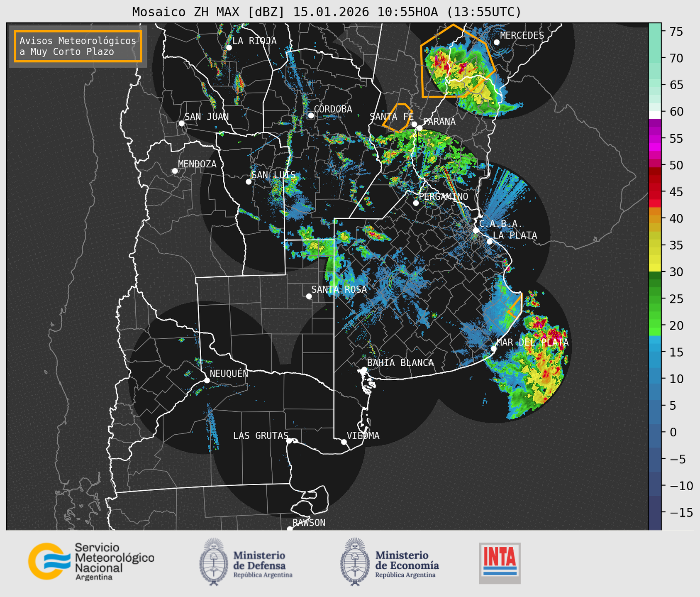This screenshot has height=597, width=700.
Task: Click the MERCEDES city marker dot
Action: (x=497, y=42)
